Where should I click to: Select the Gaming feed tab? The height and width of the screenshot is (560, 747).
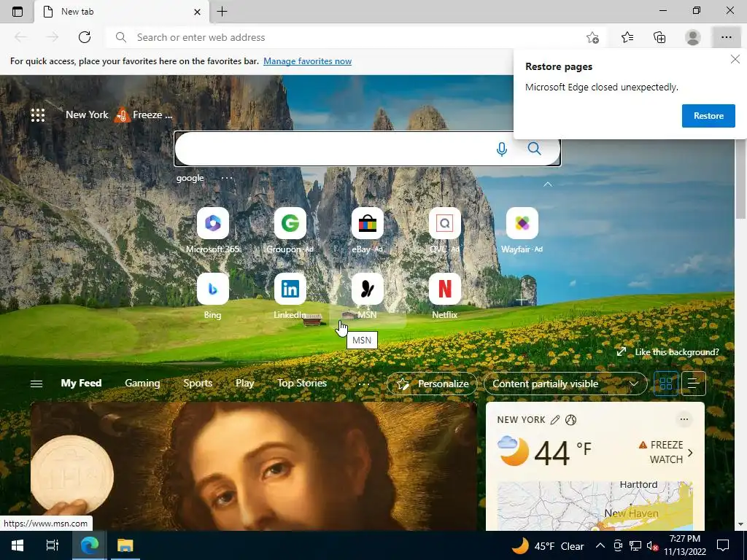[x=142, y=383]
